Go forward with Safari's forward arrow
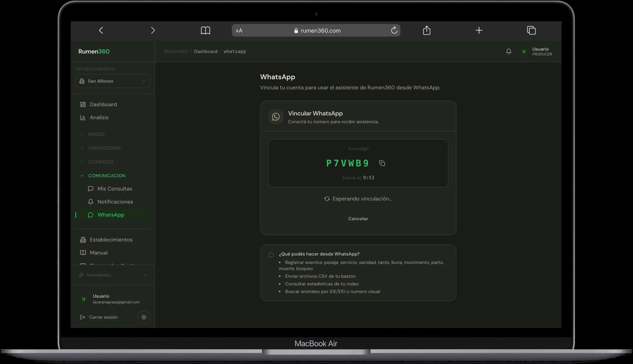The width and height of the screenshot is (633, 364). click(153, 30)
